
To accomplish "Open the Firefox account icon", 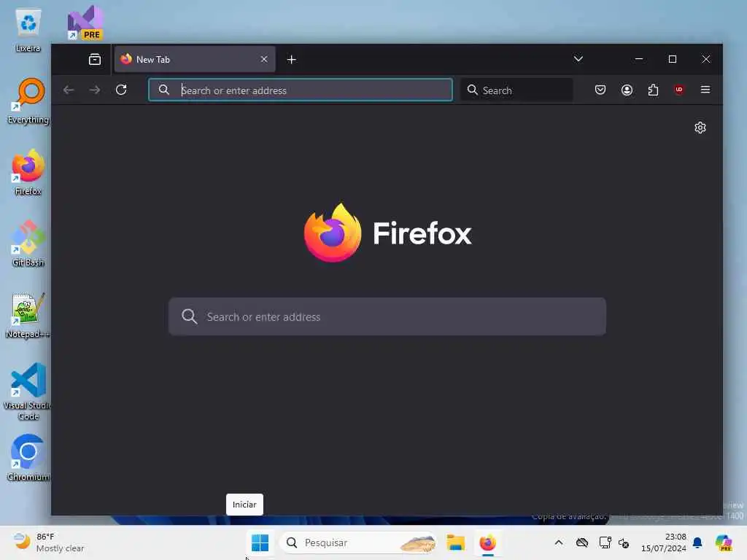I will (627, 90).
